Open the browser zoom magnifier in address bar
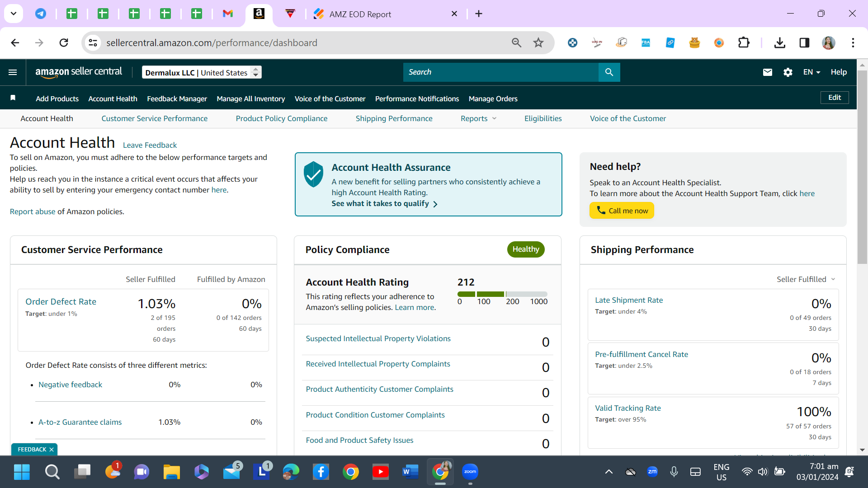 pyautogui.click(x=516, y=42)
